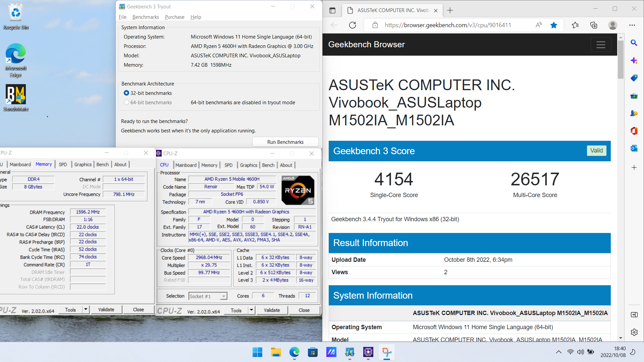
Task: Click the browser address bar URL
Action: (448, 25)
